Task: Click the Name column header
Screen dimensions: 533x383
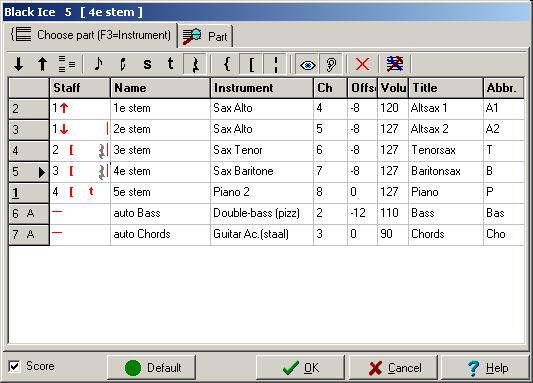Action: [x=160, y=88]
